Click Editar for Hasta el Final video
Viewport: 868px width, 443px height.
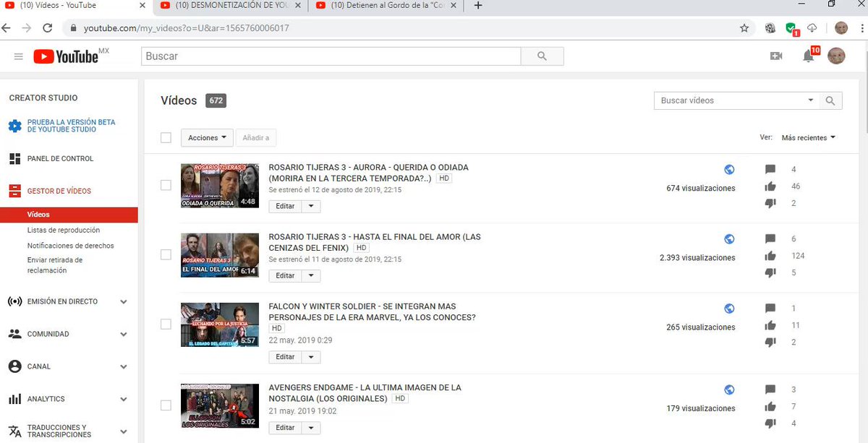click(x=285, y=275)
